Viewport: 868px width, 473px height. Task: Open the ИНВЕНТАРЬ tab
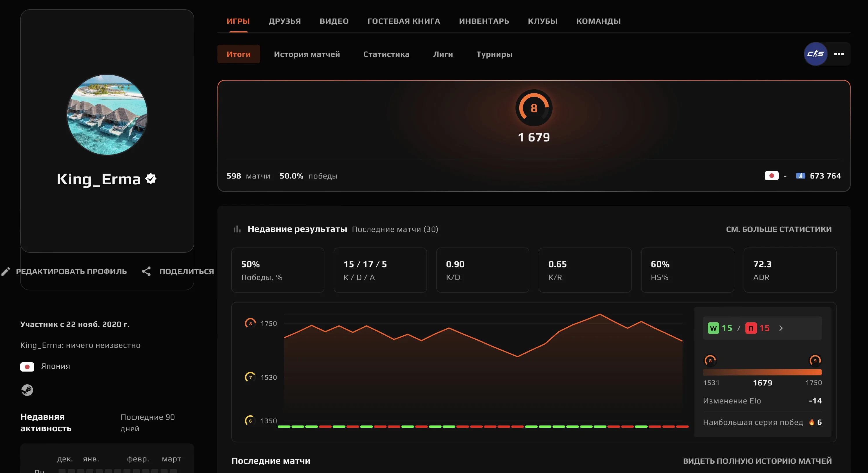pyautogui.click(x=484, y=21)
